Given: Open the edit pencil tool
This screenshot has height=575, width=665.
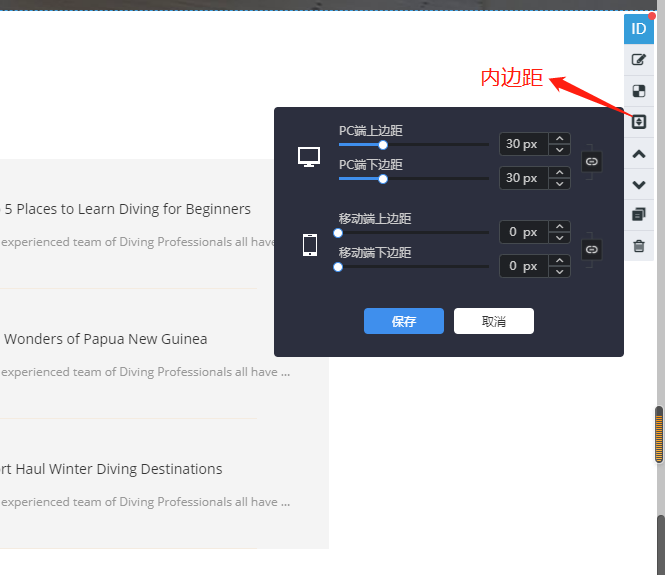Looking at the screenshot, I should coord(639,60).
